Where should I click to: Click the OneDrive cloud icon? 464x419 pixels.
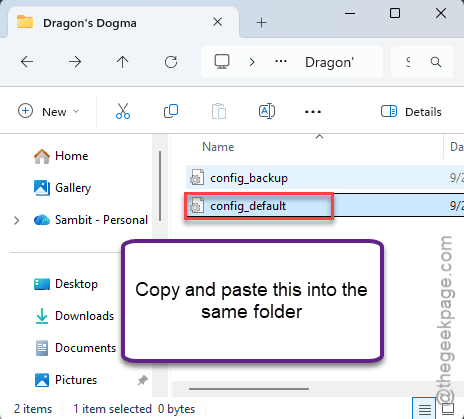pyautogui.click(x=42, y=220)
